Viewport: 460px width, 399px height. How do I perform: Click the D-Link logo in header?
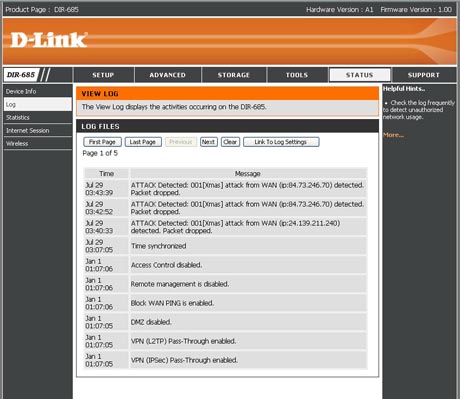(x=49, y=40)
